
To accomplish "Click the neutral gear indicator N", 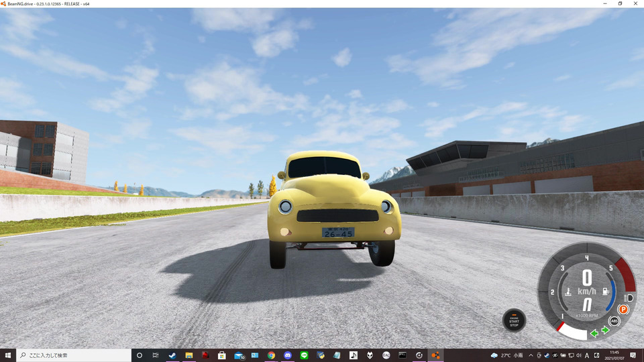I will point(588,304).
